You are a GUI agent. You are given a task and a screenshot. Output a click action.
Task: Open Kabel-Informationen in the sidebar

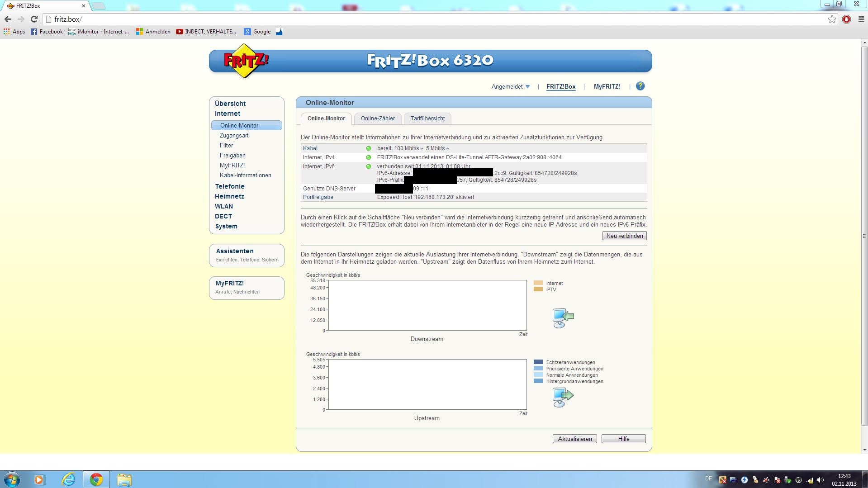pyautogui.click(x=246, y=175)
